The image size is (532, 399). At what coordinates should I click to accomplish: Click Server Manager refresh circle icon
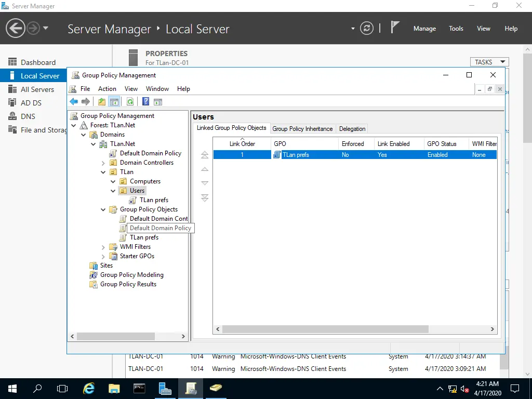[367, 28]
